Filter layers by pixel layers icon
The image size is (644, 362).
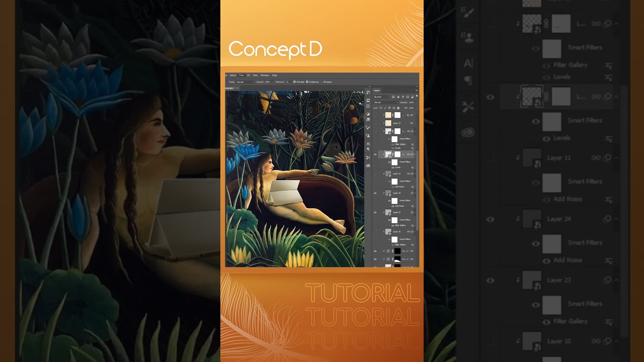click(x=393, y=97)
